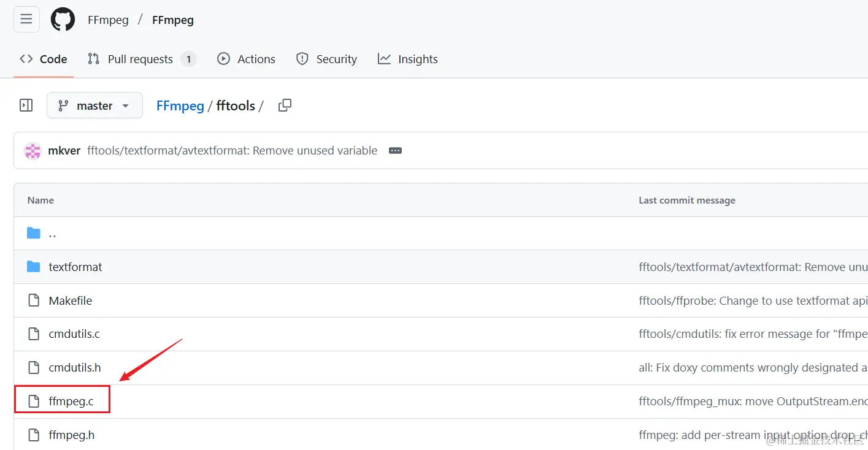This screenshot has height=450, width=868.
Task: Click the Code tab brackets icon
Action: [26, 59]
